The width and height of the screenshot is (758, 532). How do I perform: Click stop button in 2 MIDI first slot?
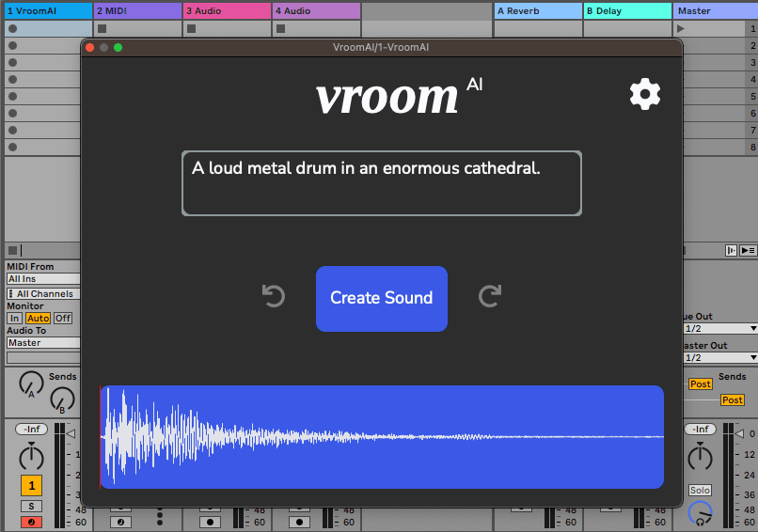point(102,28)
